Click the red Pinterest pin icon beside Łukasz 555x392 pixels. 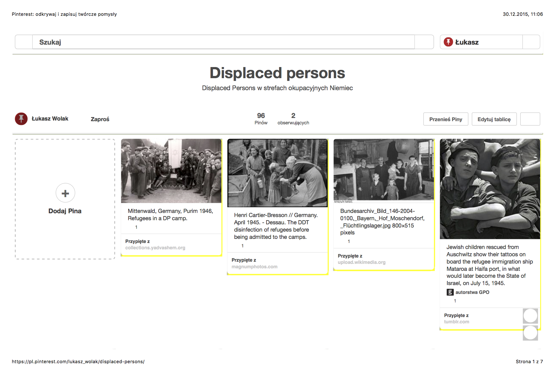click(x=448, y=42)
